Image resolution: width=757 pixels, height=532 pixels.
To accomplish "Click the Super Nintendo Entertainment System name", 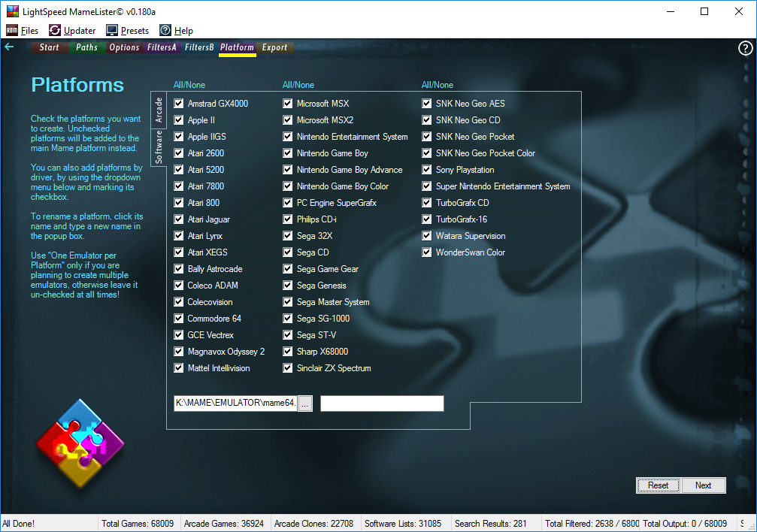I will point(503,186).
